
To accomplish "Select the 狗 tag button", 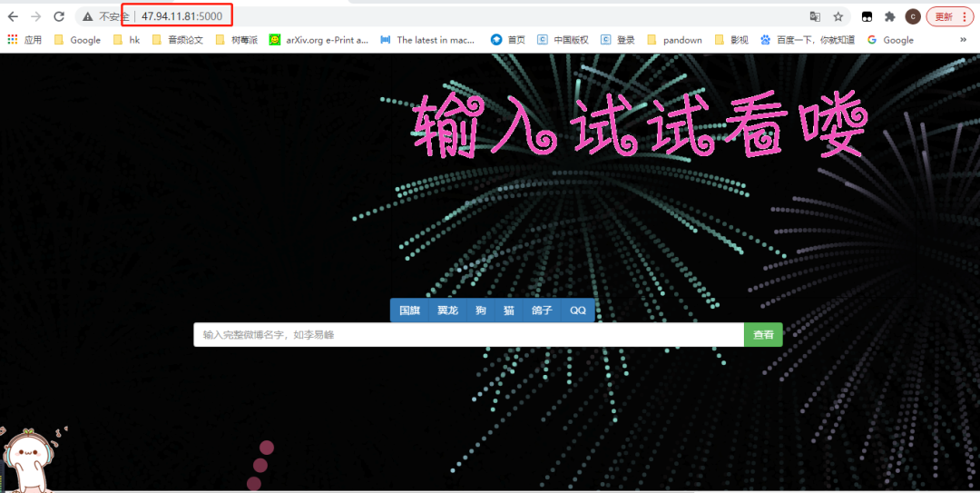I will pos(481,311).
